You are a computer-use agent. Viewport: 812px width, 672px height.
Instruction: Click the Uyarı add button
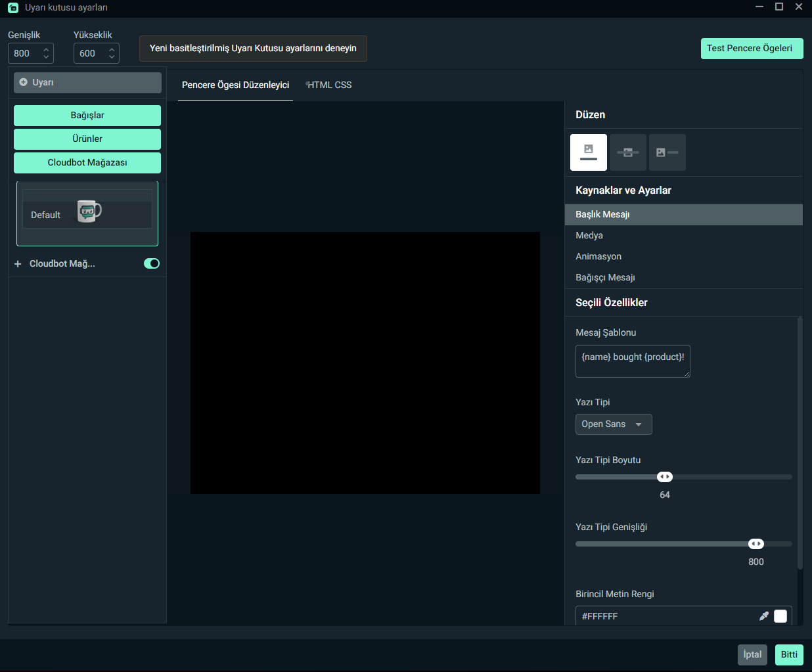[87, 83]
